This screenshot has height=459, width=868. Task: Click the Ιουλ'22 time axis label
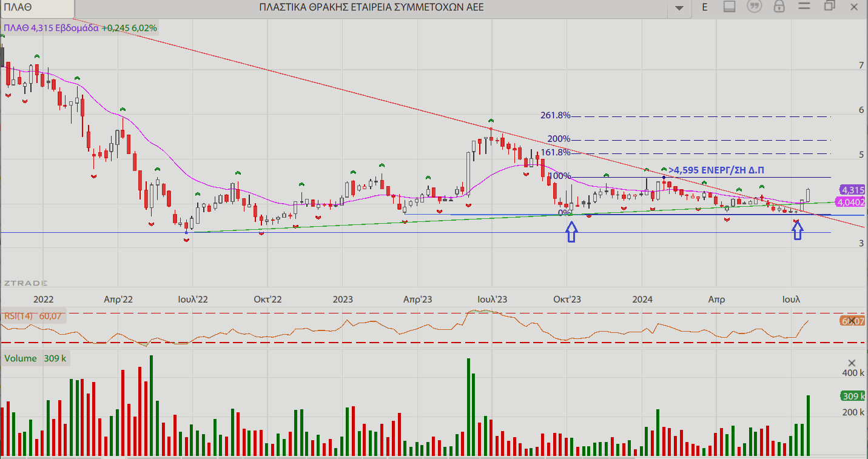[x=193, y=300]
